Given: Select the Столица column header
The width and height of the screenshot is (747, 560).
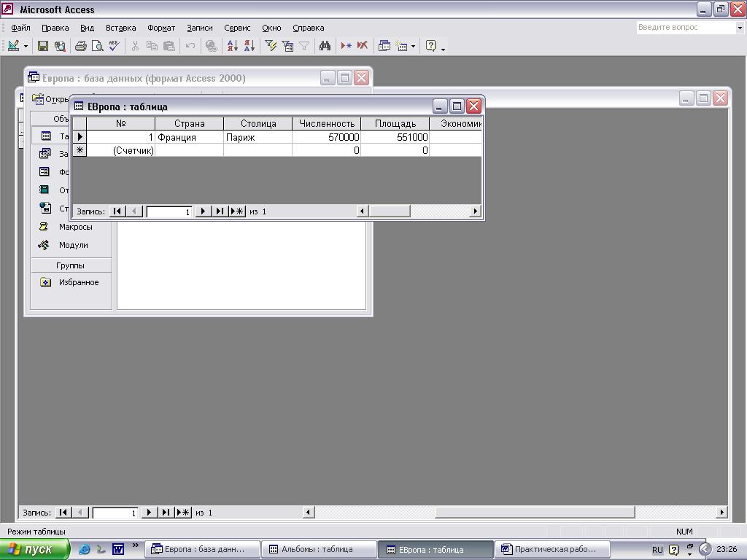Looking at the screenshot, I should 258,123.
